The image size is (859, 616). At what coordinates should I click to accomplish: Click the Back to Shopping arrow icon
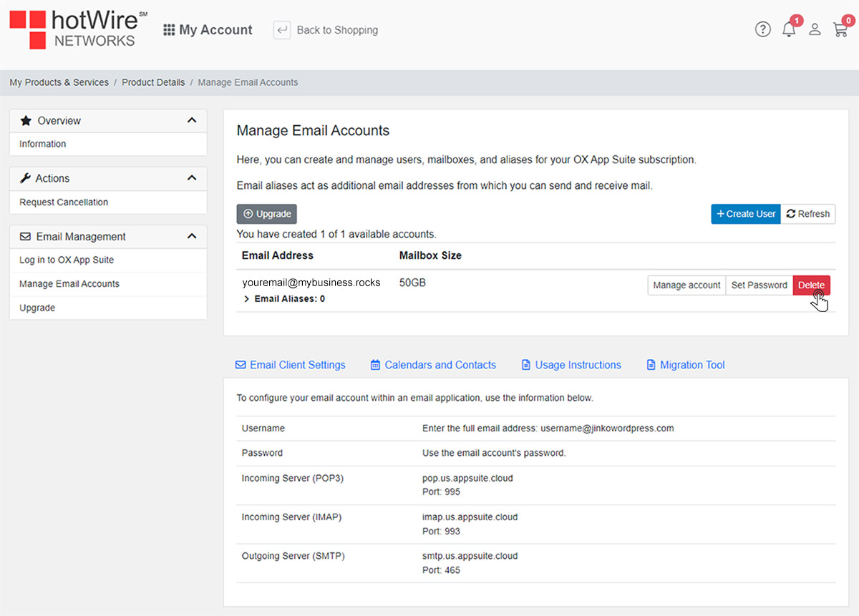282,30
